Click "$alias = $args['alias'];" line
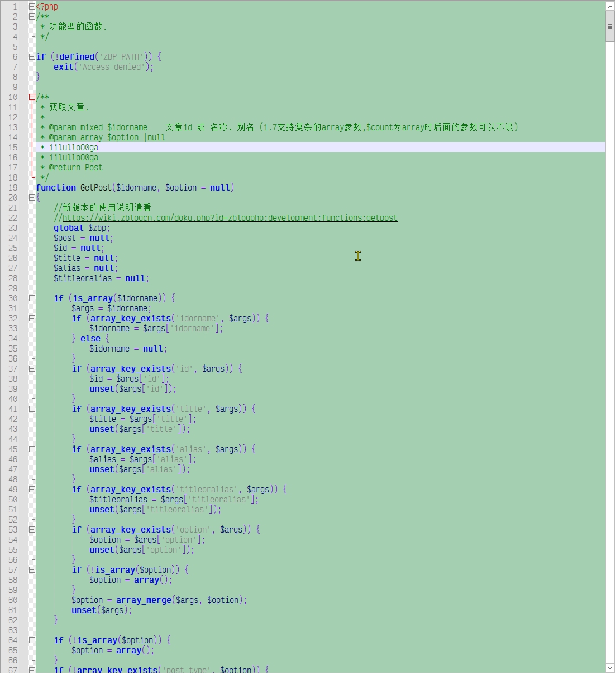The width and height of the screenshot is (616, 674). 143,459
